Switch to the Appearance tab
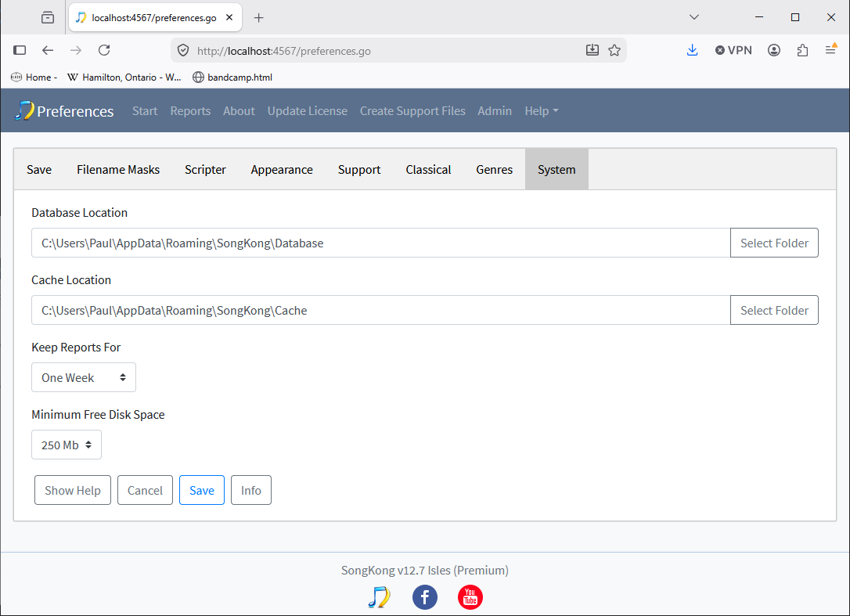The width and height of the screenshot is (850, 616). coord(282,170)
